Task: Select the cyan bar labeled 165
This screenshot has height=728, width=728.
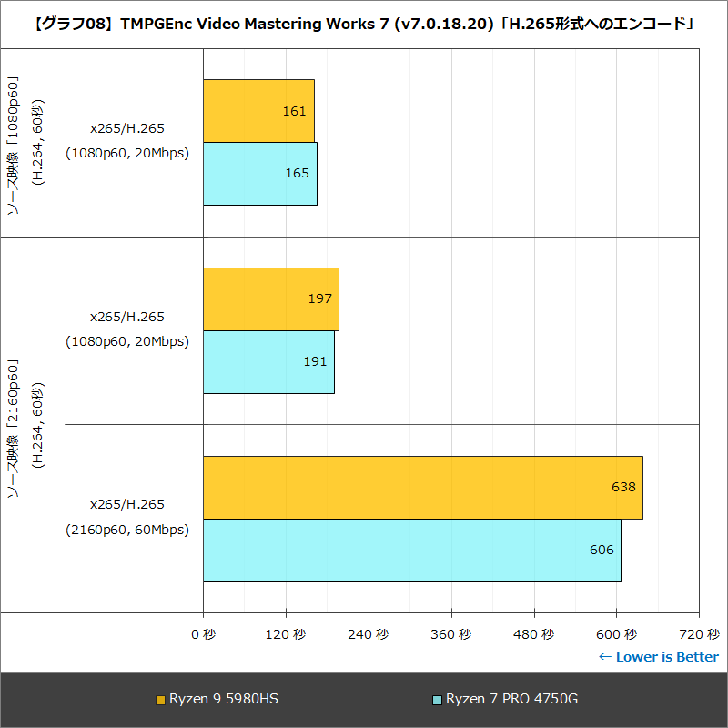Action: point(259,173)
